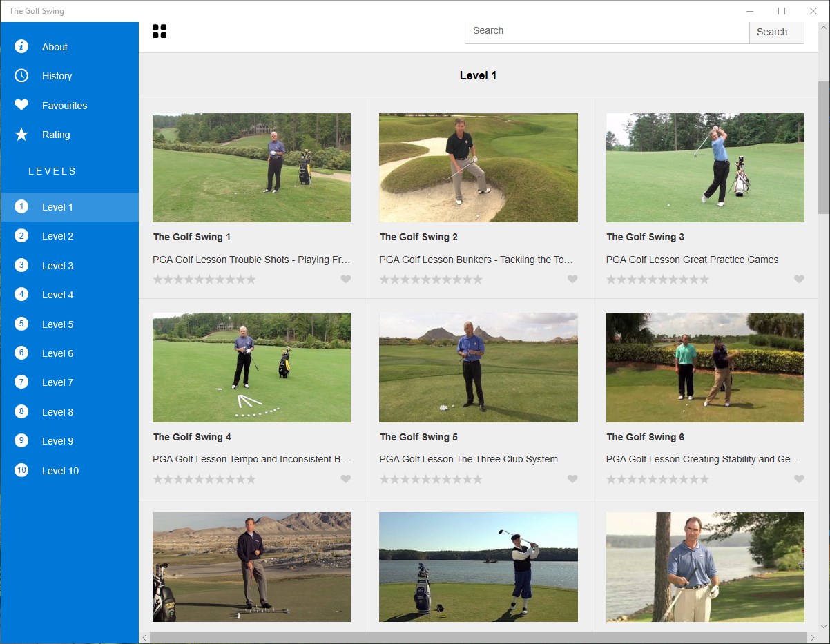Click PGA Golf Lesson The Three Club System
The image size is (830, 644).
click(x=469, y=459)
